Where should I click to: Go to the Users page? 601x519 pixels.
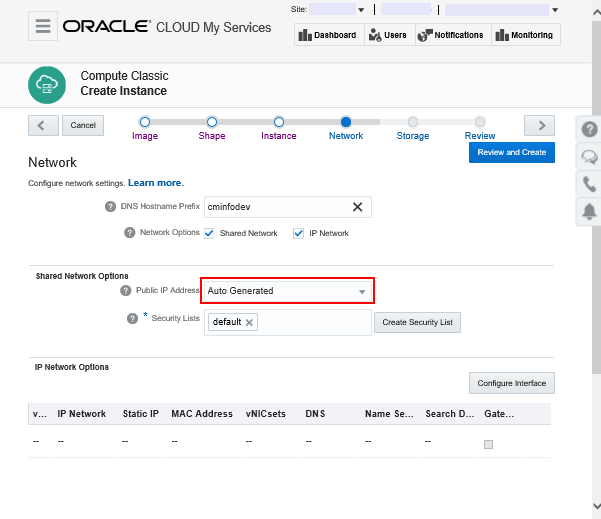pyautogui.click(x=388, y=35)
